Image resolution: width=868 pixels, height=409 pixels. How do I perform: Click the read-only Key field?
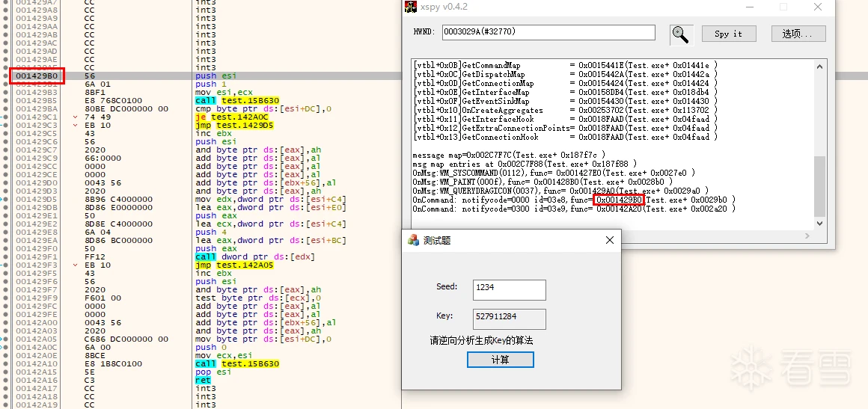click(x=509, y=317)
